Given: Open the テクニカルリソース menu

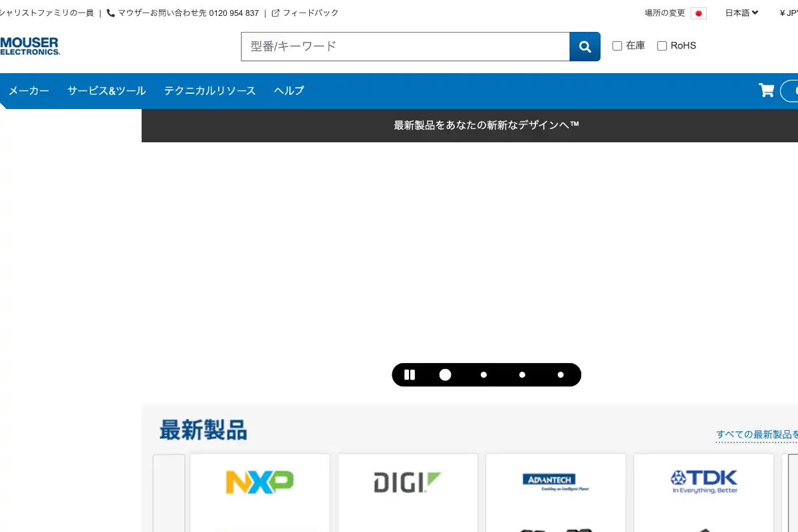Looking at the screenshot, I should (209, 90).
